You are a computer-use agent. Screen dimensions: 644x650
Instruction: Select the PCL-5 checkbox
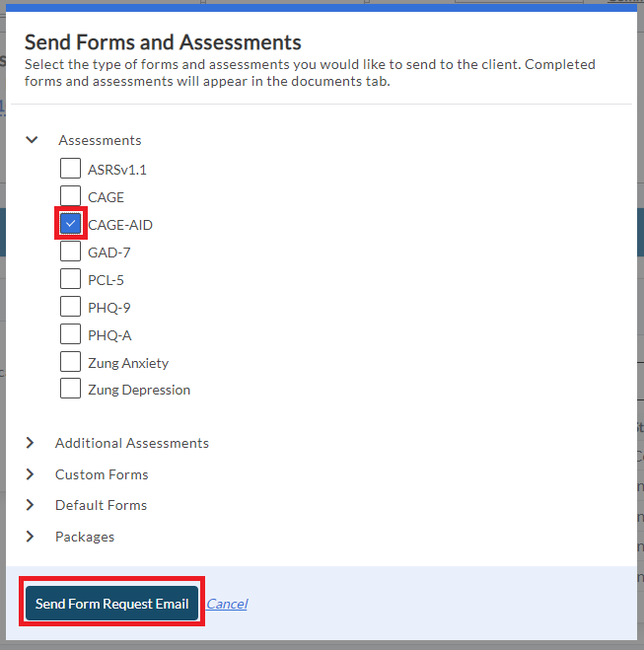[x=71, y=279]
